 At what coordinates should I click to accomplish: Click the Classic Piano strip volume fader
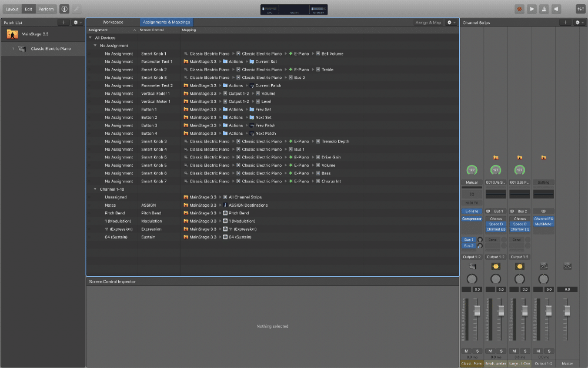(x=477, y=310)
